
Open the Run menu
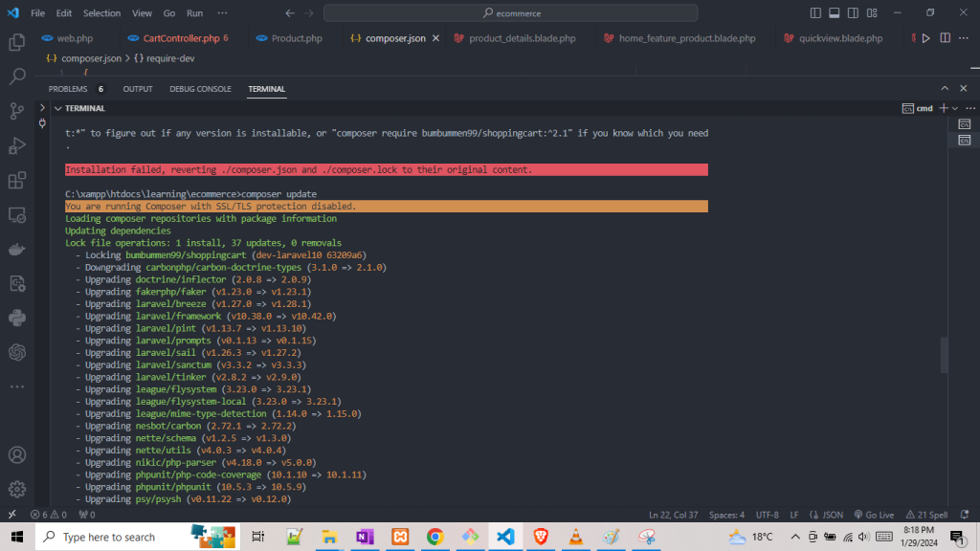point(194,12)
